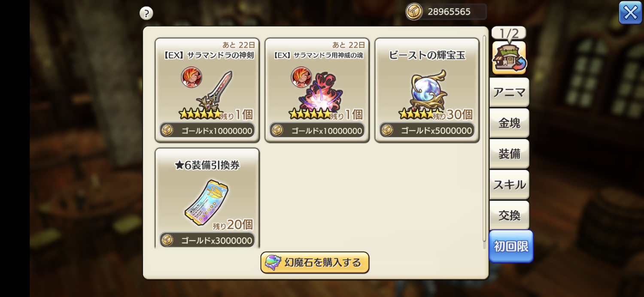Select the 交換 tab

click(509, 215)
